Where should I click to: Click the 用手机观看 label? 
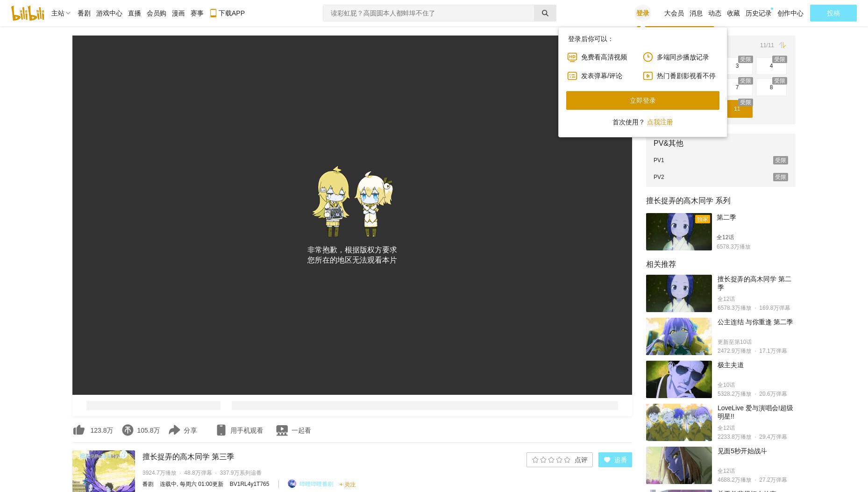[x=247, y=430]
